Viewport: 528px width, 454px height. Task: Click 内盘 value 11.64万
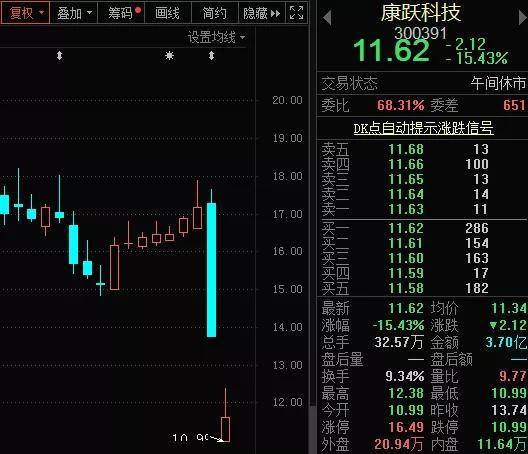[502, 445]
